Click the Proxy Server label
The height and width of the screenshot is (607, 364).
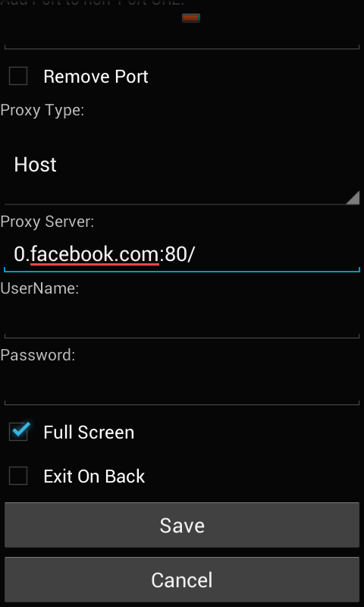click(x=47, y=222)
